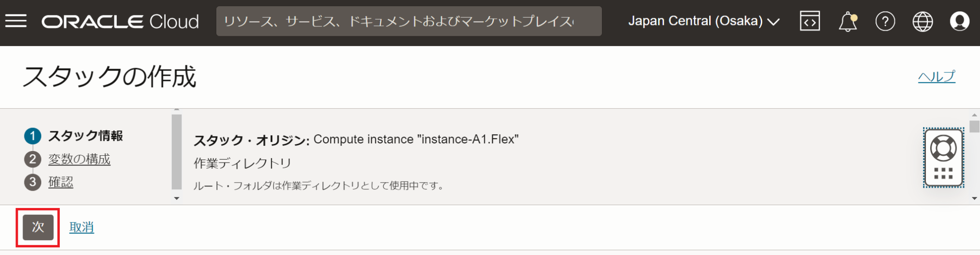Image resolution: width=980 pixels, height=255 pixels.
Task: Click the step list scrollbar thumb
Action: (x=177, y=151)
